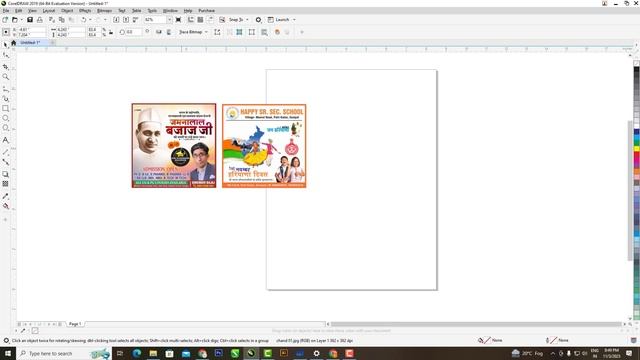Toggle Show Rulers button
The width and height of the screenshot is (640, 360).
[x=191, y=20]
